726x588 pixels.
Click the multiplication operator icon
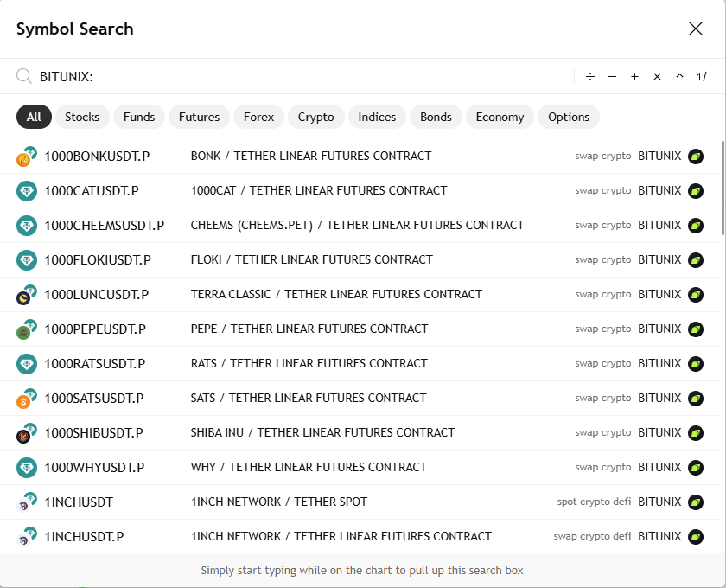pos(657,76)
